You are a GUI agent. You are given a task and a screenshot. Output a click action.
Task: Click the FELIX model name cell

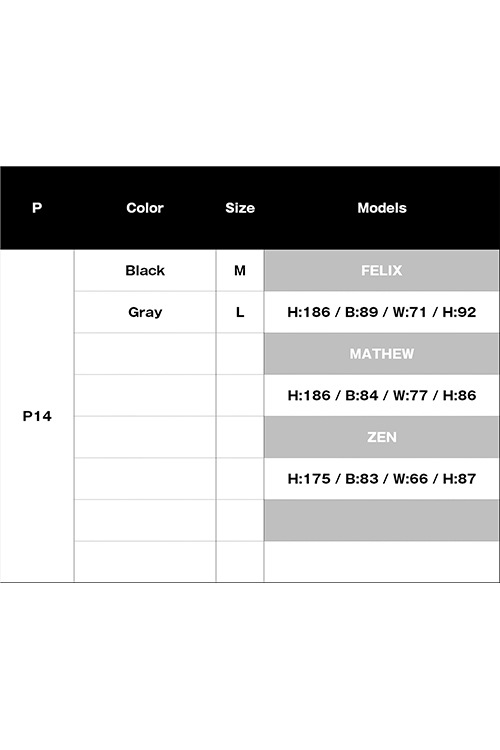coord(381,270)
